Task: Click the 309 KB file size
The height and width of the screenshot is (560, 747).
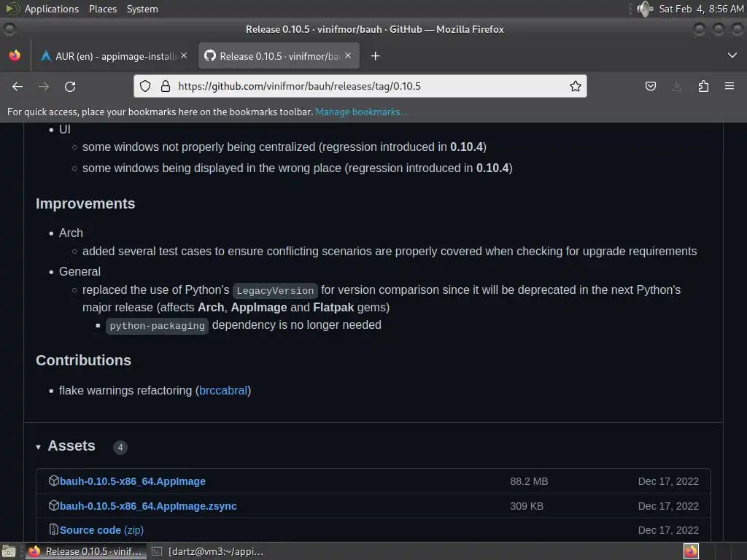Action: (x=527, y=506)
